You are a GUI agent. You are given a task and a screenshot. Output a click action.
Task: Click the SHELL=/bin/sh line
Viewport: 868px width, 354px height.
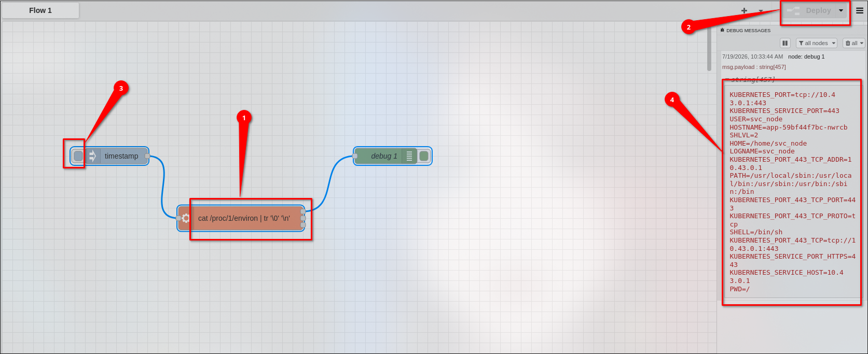[756, 232]
